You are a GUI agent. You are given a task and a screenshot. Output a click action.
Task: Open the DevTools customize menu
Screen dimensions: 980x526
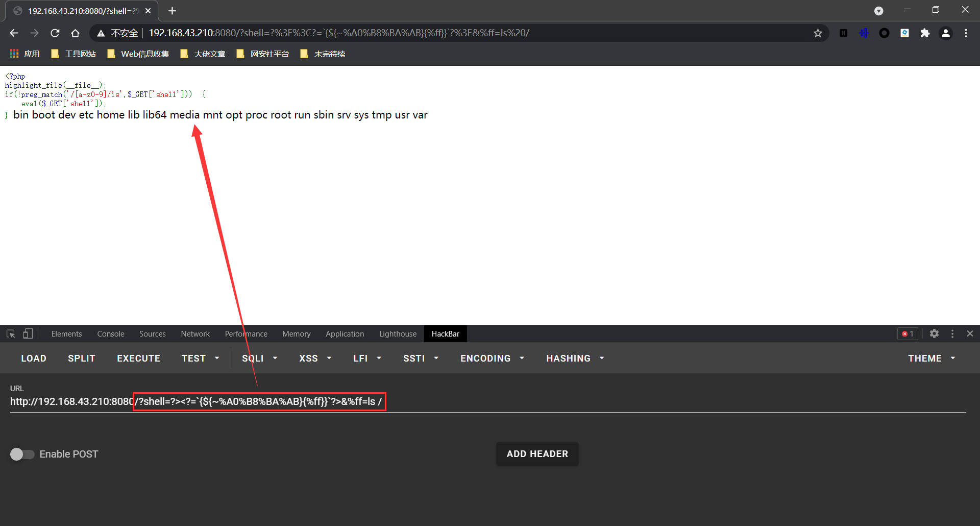(x=952, y=333)
